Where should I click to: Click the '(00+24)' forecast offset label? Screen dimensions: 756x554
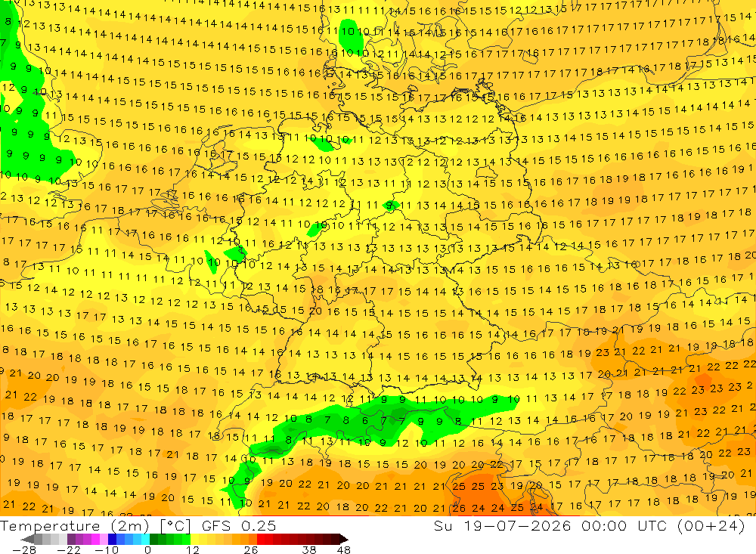711,526
